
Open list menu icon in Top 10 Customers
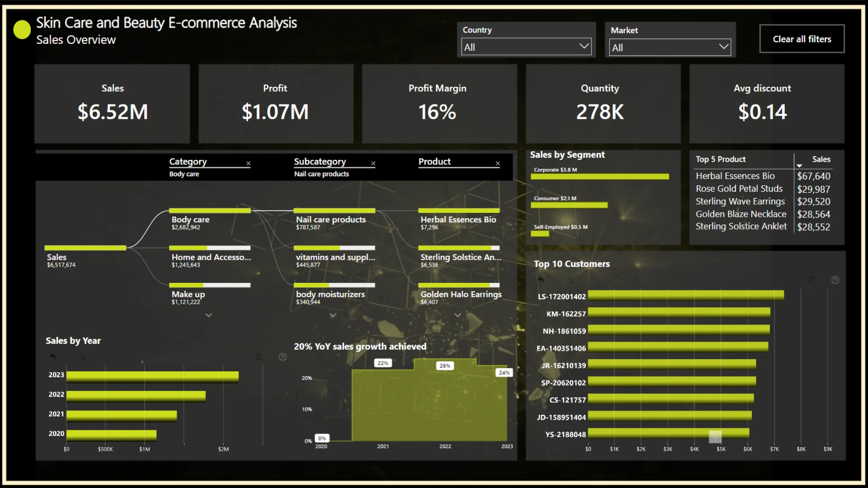(811, 280)
